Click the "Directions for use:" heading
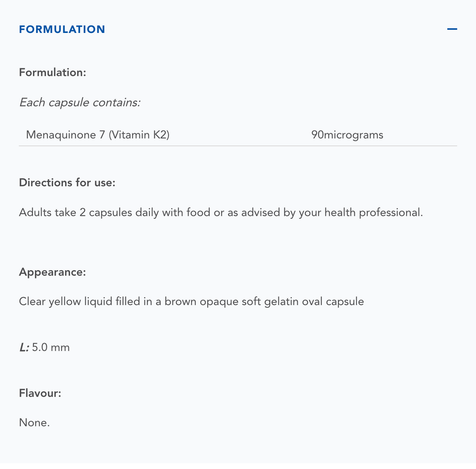476x469 pixels. tap(67, 182)
